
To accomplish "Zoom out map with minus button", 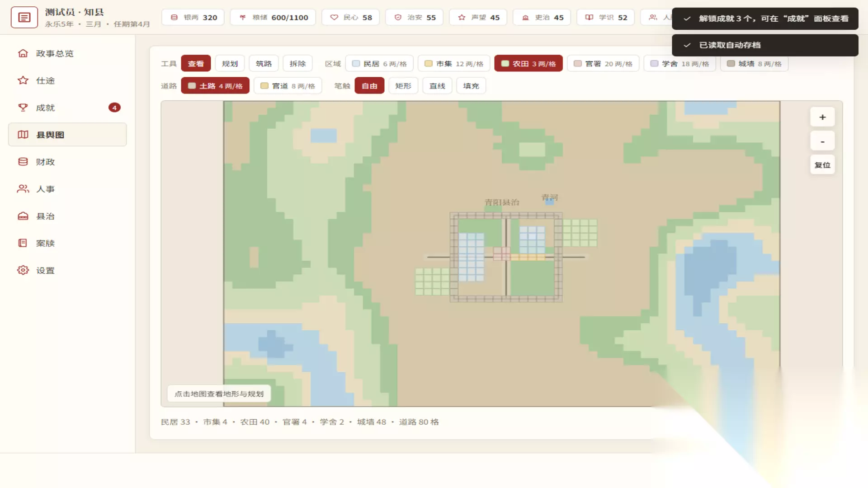I will (x=822, y=141).
